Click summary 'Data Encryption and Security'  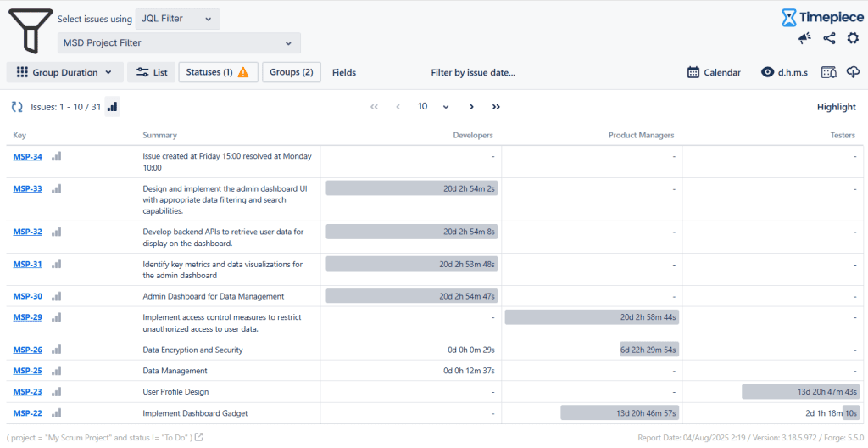192,350
